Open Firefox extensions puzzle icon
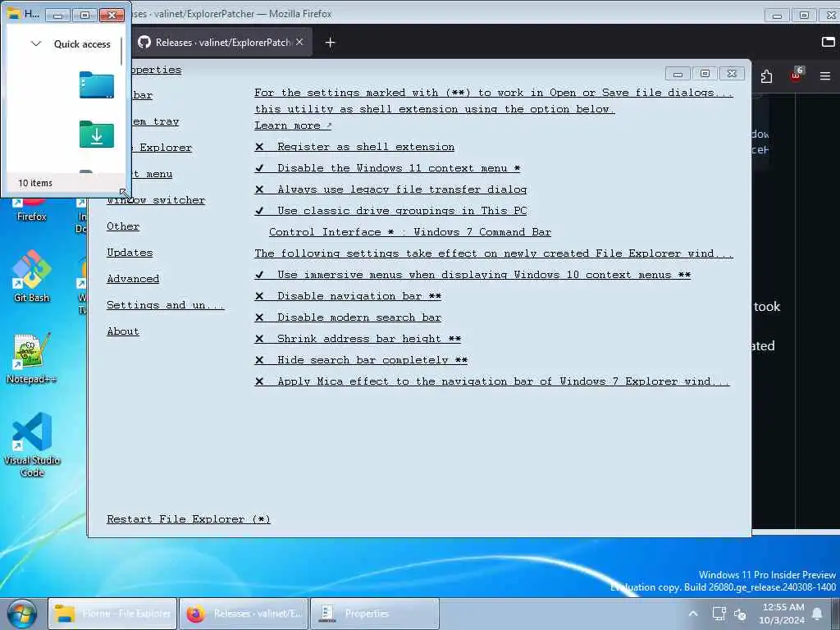Image resolution: width=840 pixels, height=630 pixels. click(766, 76)
